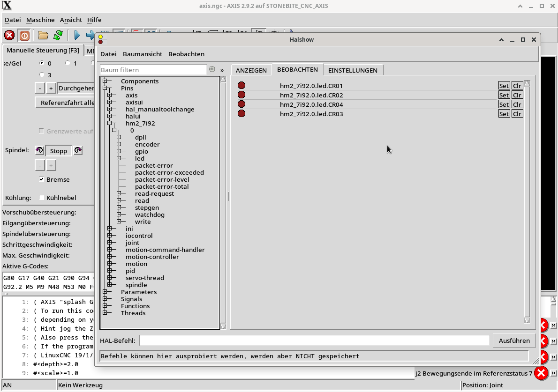Collapse the hm2_7i92 tree node
Image resolution: width=558 pixels, height=392 pixels.
pyautogui.click(x=110, y=123)
